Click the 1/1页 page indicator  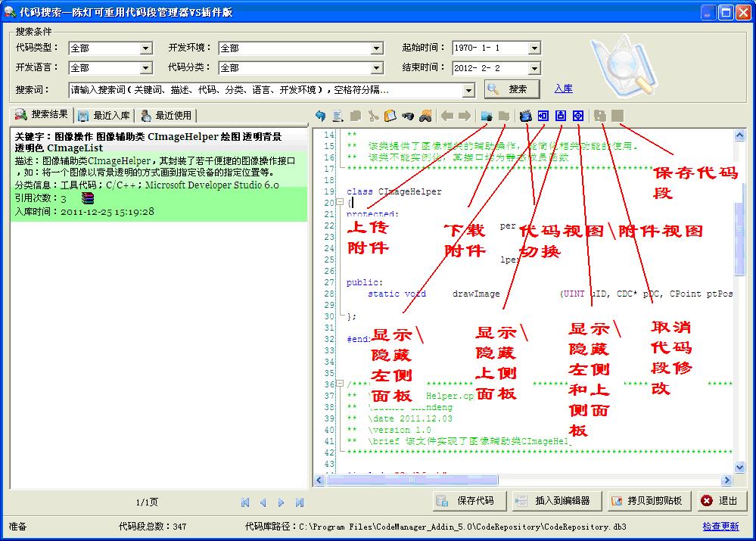[x=147, y=502]
